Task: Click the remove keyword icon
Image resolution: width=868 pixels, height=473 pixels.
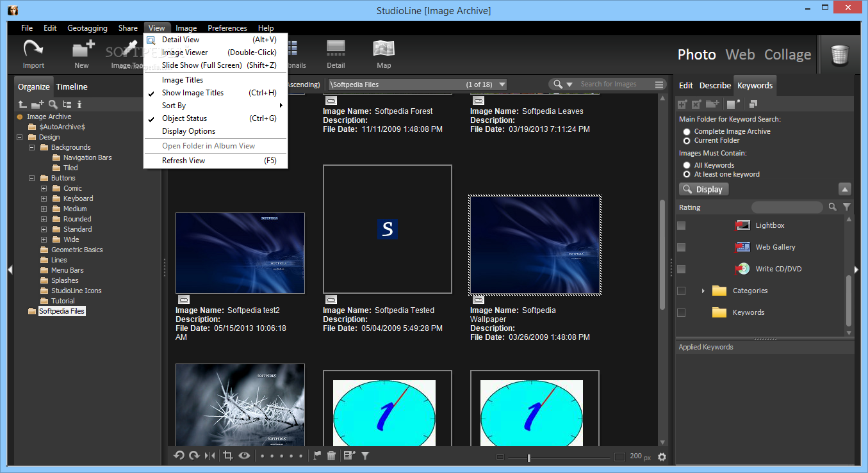Action: click(696, 104)
